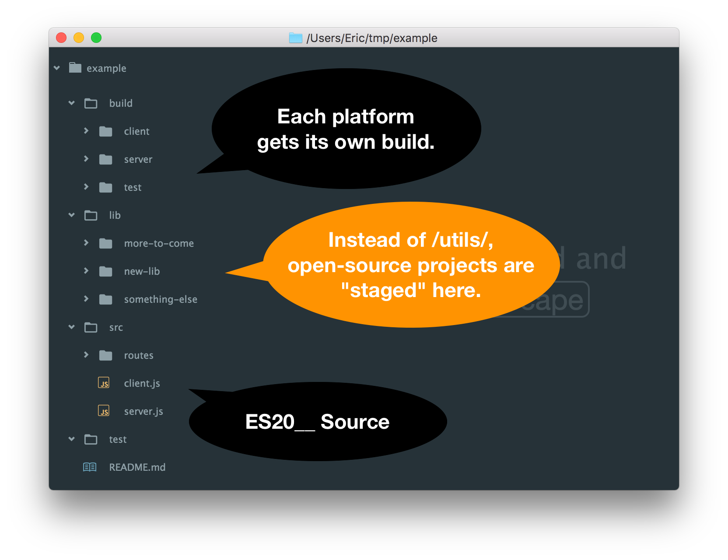Collapse the example root folder chevron

[x=57, y=68]
